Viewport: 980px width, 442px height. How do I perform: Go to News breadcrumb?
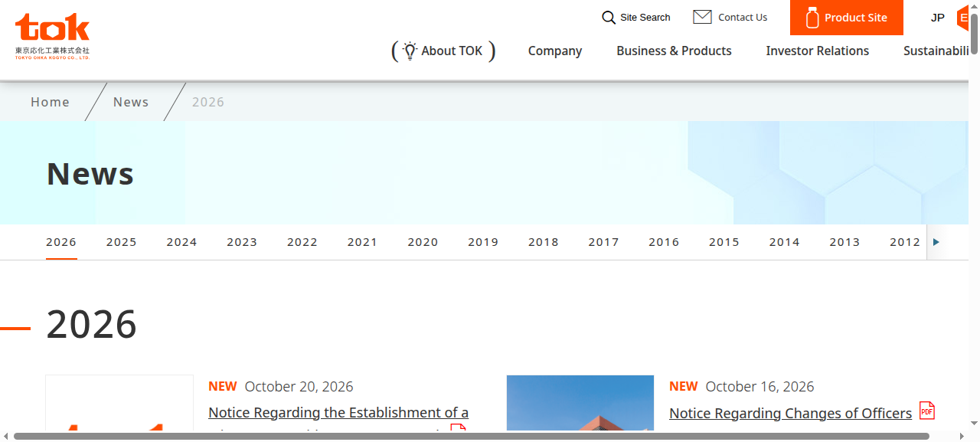click(x=131, y=102)
